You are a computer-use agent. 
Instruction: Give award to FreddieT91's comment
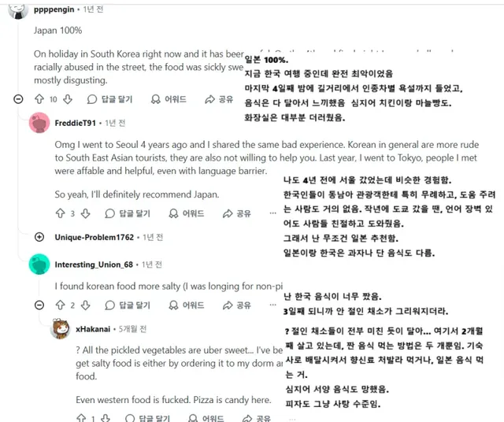pos(187,213)
